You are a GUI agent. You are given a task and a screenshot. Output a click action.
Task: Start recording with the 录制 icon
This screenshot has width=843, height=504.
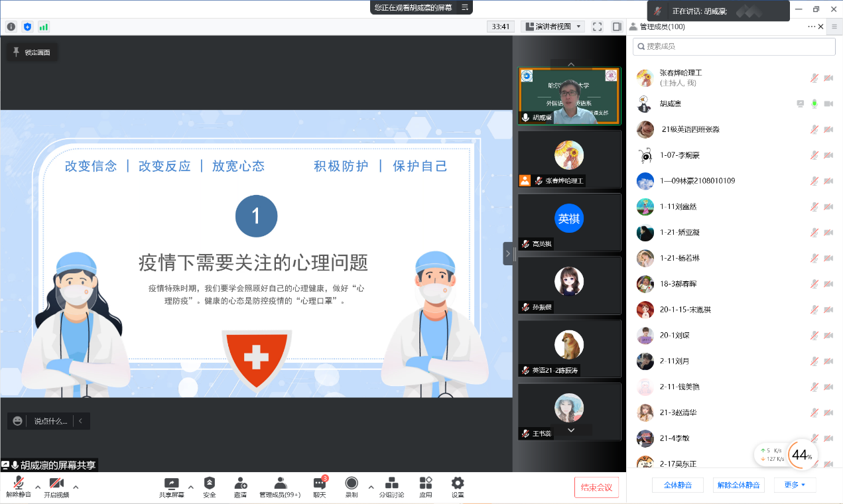[x=352, y=483]
